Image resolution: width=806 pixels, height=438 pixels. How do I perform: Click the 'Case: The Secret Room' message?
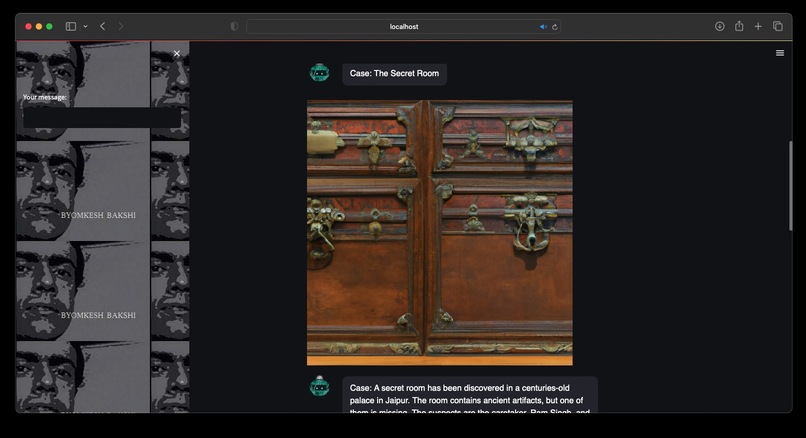pos(394,74)
